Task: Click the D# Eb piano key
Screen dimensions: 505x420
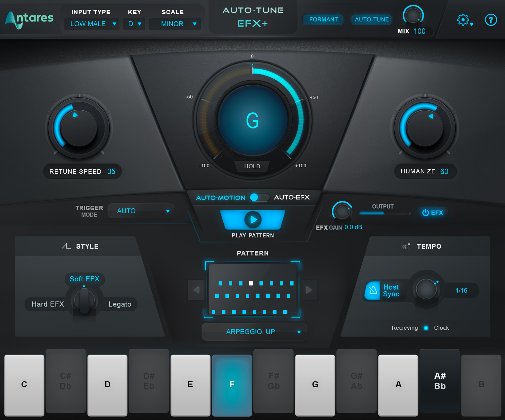Action: pyautogui.click(x=149, y=381)
